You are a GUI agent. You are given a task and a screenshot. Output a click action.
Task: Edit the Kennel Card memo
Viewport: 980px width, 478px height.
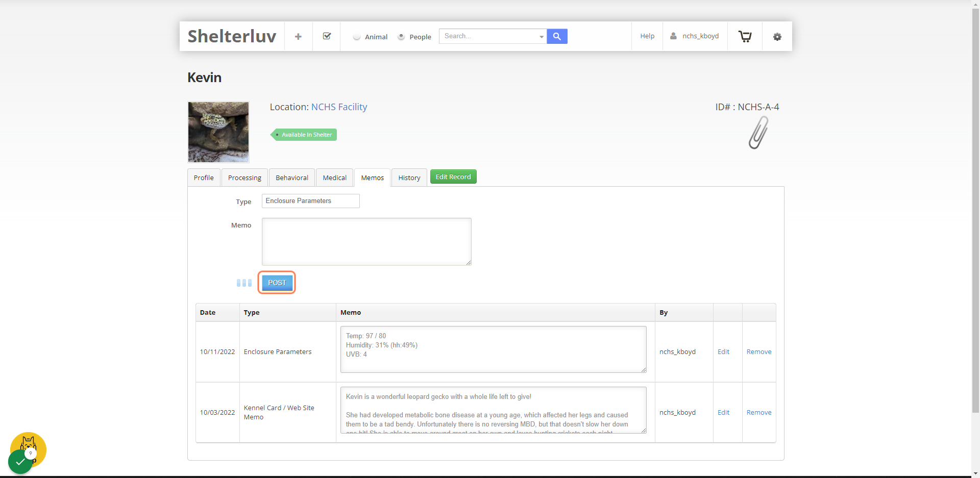point(723,413)
